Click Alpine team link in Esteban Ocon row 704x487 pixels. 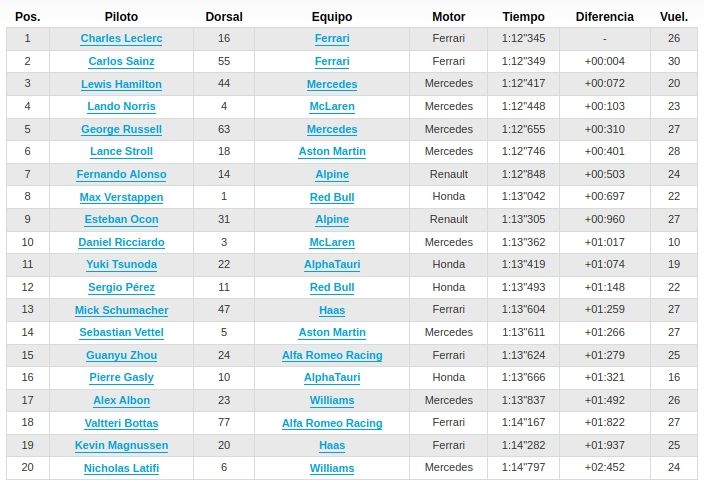tap(332, 220)
